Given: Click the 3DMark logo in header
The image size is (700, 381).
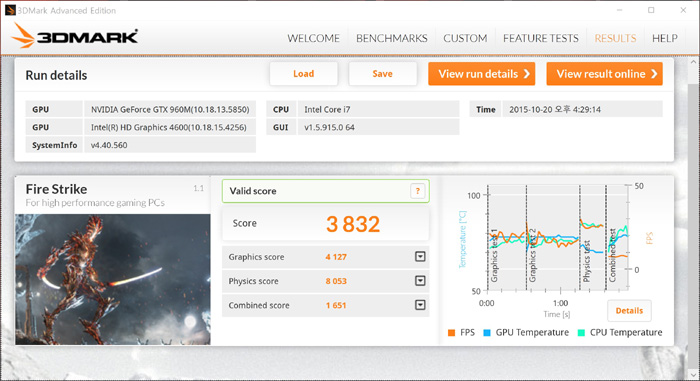Looking at the screenshot, I should 75,36.
